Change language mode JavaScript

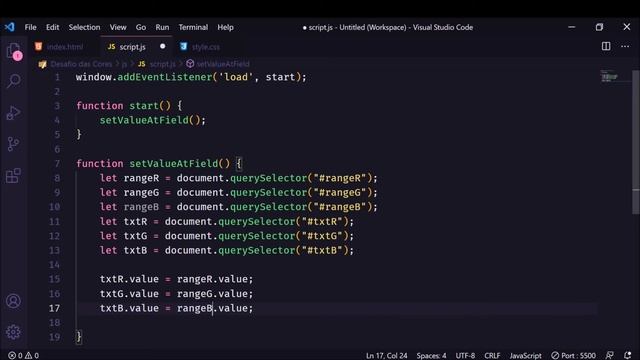point(525,356)
